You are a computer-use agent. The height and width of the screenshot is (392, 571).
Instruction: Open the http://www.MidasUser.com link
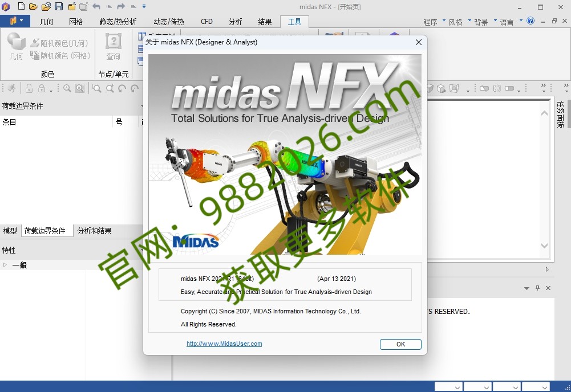224,344
